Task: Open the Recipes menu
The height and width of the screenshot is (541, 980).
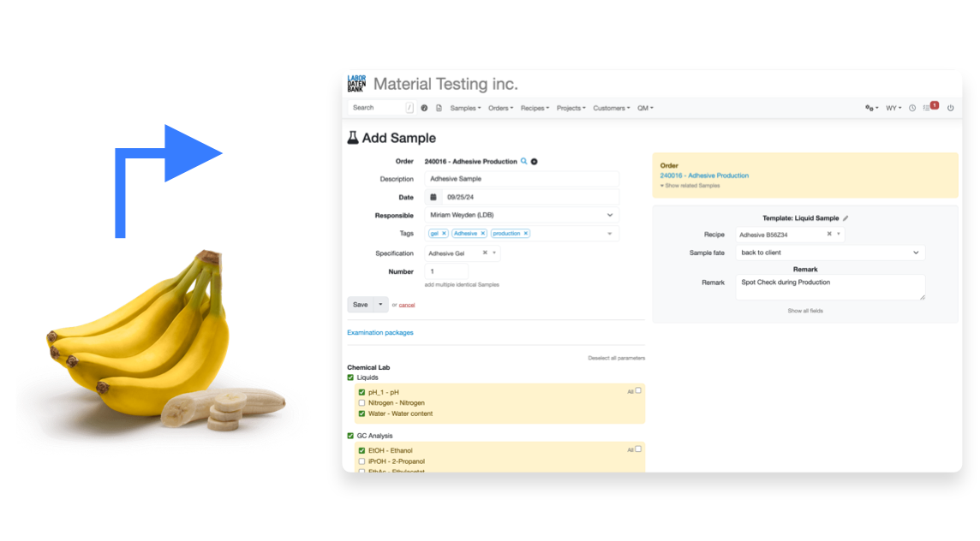Action: coord(535,108)
